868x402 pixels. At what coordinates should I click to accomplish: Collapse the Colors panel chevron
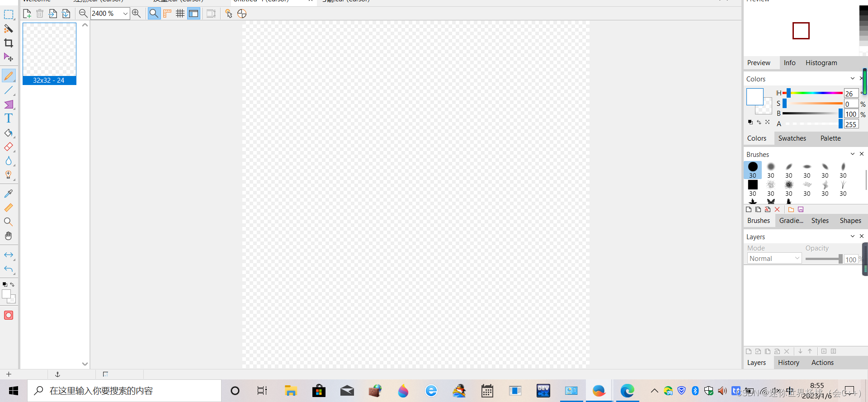coord(853,78)
